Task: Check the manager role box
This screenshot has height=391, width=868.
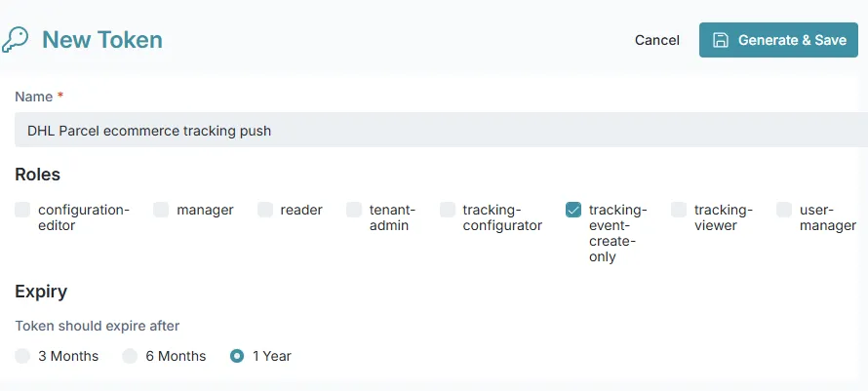Action: pyautogui.click(x=161, y=210)
